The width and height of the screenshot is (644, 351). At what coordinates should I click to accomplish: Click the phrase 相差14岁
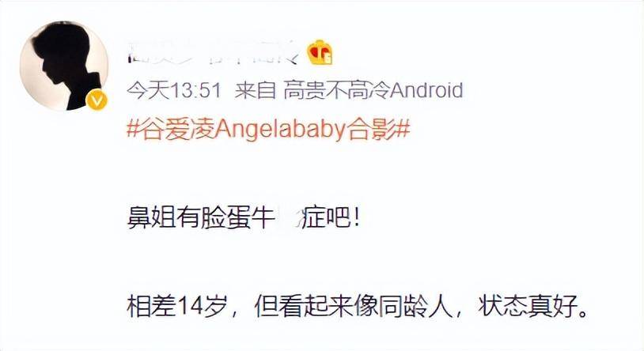pos(177,306)
